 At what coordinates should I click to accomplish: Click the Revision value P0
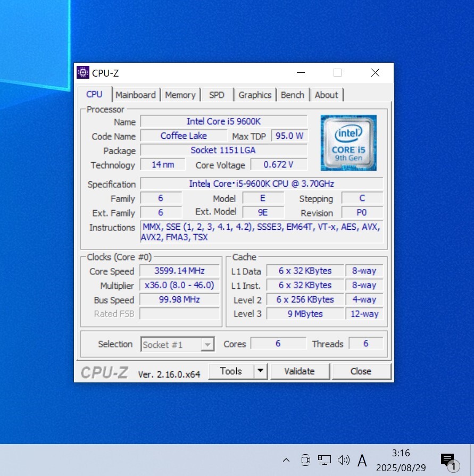[362, 212]
